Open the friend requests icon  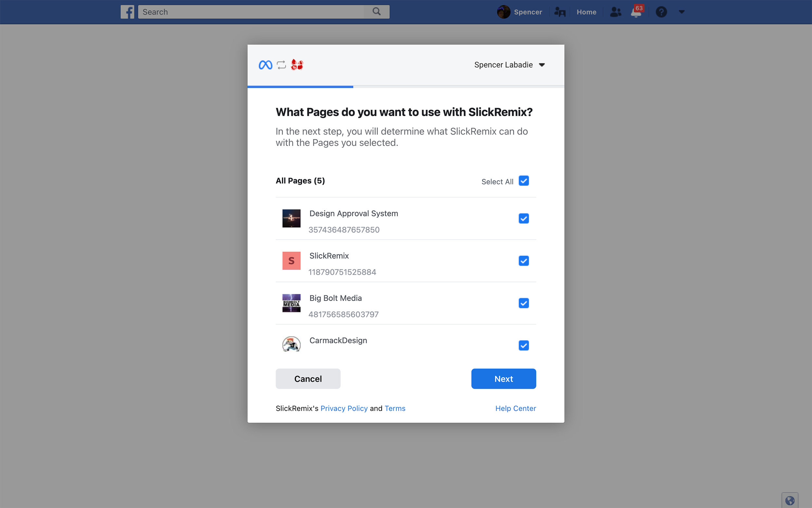pos(615,12)
